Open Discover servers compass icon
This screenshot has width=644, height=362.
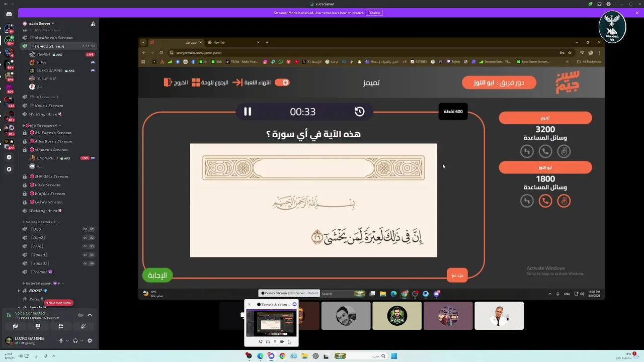click(x=9, y=169)
